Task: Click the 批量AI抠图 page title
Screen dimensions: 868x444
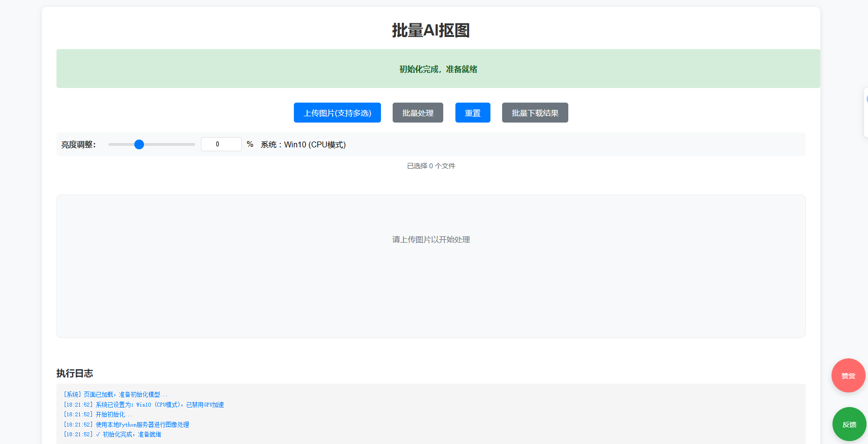Action: [431, 30]
